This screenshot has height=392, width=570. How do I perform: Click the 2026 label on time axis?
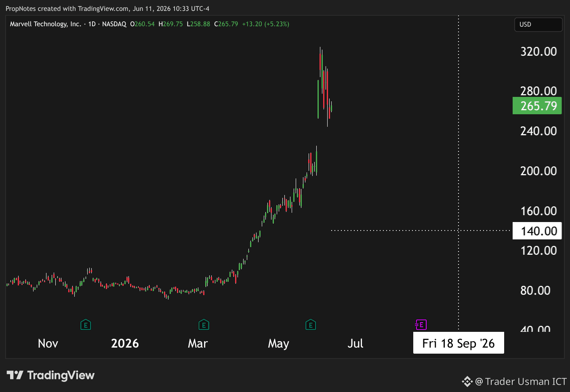coord(125,344)
